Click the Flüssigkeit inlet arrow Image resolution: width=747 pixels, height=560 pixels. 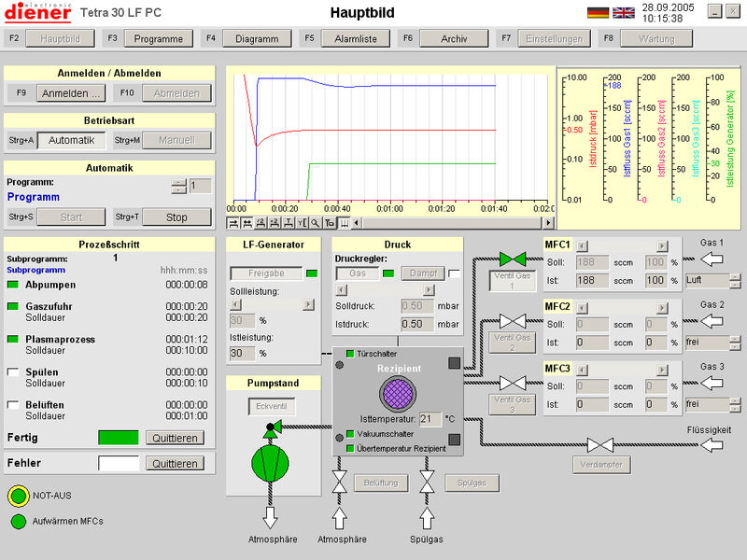[x=712, y=445]
